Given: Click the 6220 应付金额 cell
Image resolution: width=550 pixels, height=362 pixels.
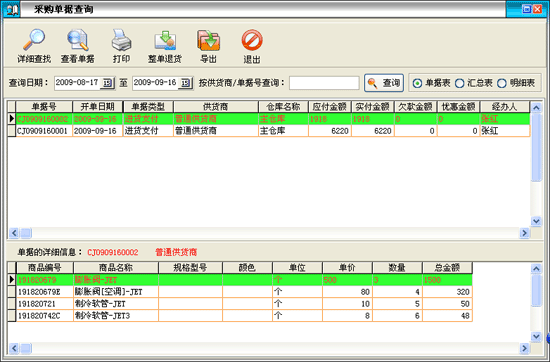Looking at the screenshot, I should click(330, 131).
